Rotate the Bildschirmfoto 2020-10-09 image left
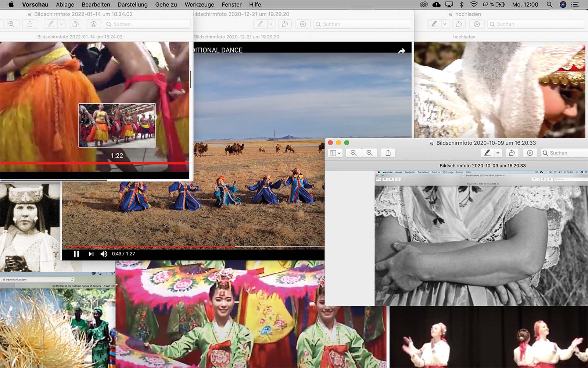588x368 pixels. click(512, 153)
